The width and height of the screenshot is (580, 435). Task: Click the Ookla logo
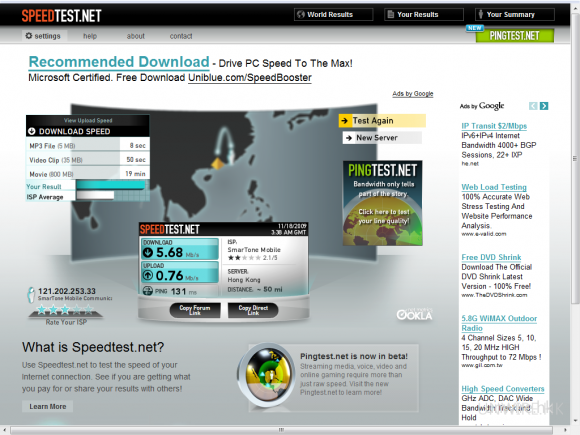414,314
